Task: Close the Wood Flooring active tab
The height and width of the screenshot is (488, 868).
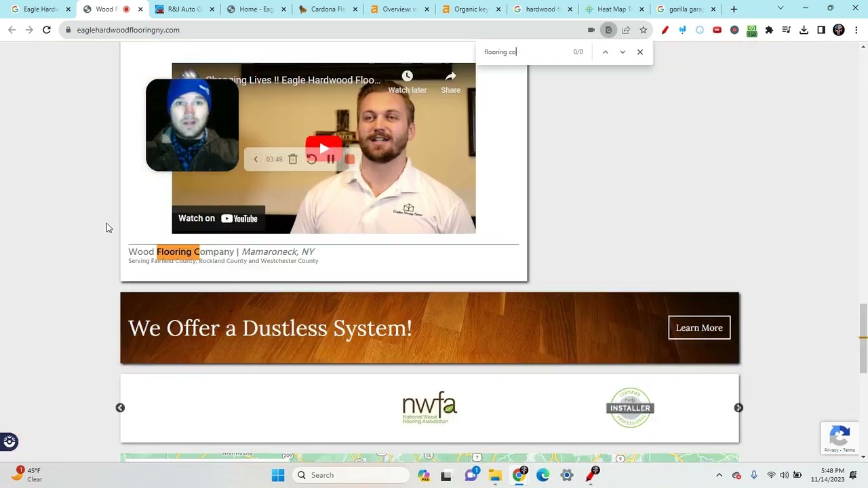Action: click(140, 9)
